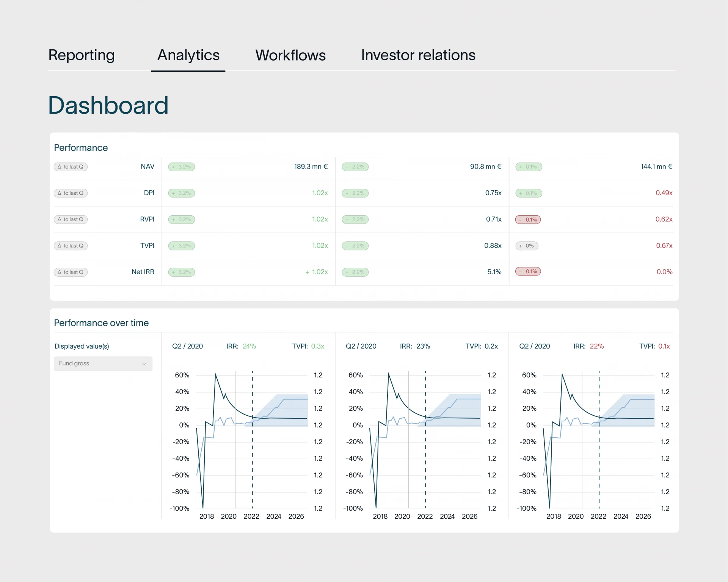Open the Reporting tab

pos(82,55)
